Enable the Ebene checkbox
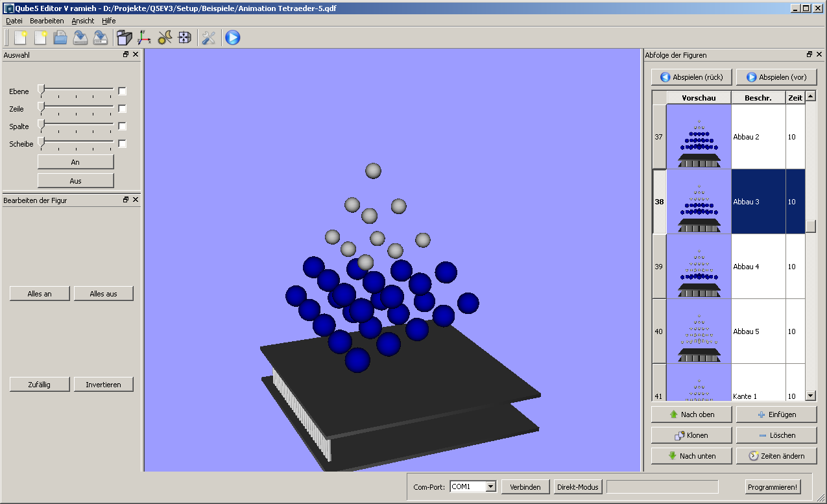This screenshot has height=504, width=827. pyautogui.click(x=122, y=91)
